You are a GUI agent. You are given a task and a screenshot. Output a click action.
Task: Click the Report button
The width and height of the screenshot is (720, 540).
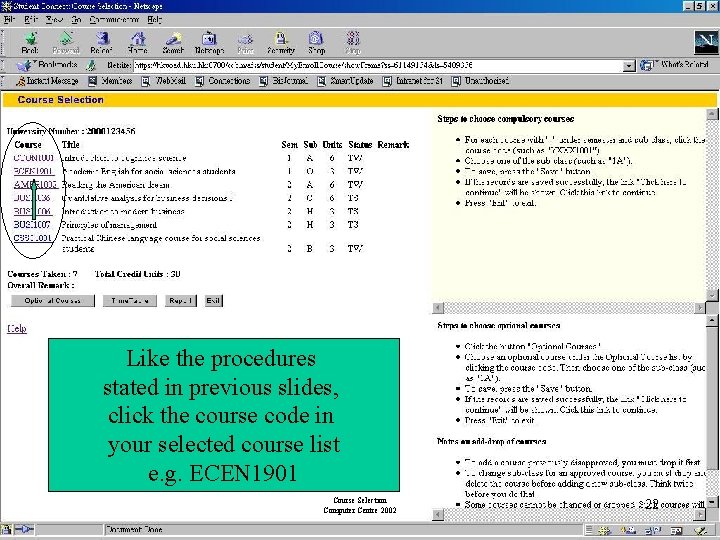click(180, 301)
